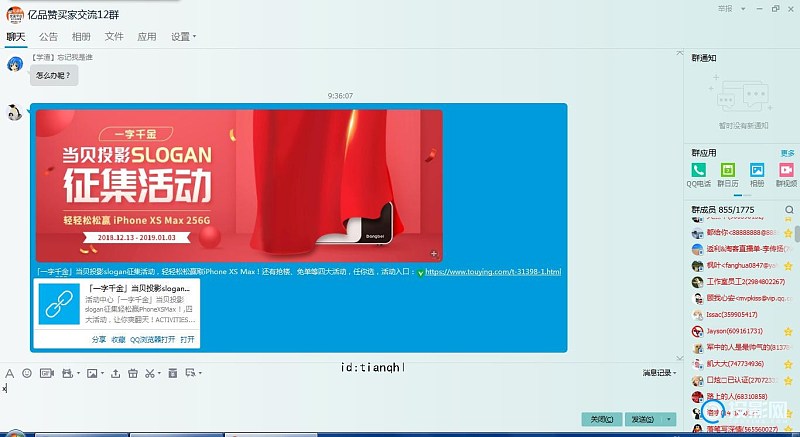
Task: Open 相册 app in group apps panel
Action: click(x=757, y=170)
